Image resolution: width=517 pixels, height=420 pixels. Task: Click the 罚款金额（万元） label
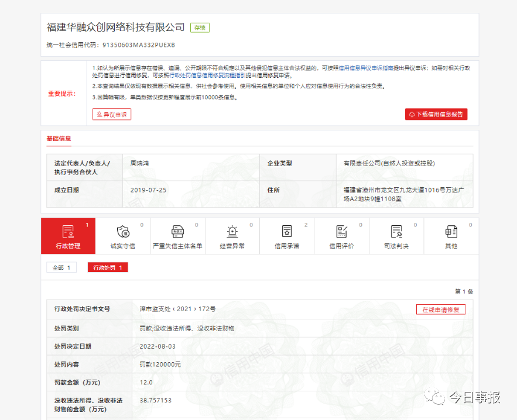(77, 383)
